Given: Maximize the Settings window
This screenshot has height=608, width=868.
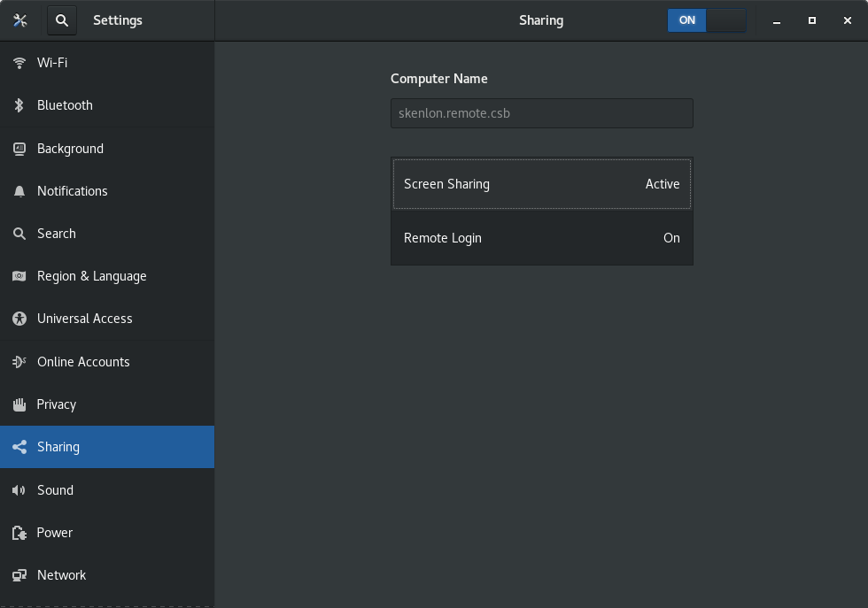Looking at the screenshot, I should [811, 20].
